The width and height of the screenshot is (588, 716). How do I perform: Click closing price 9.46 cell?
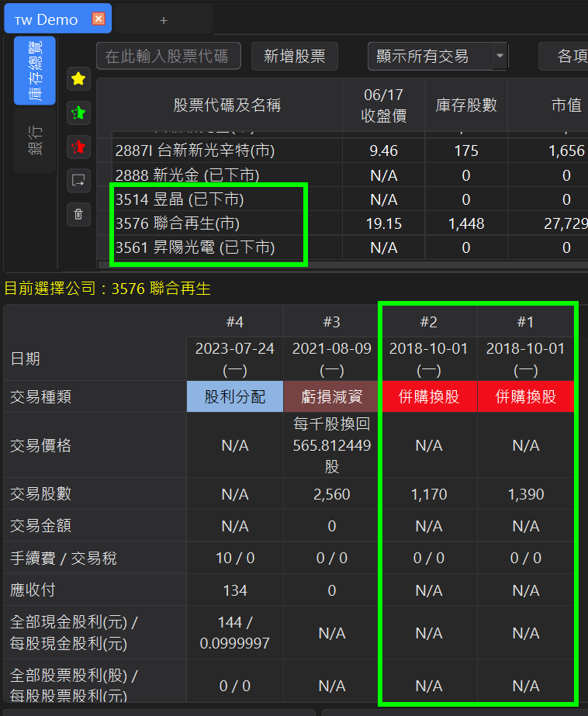coord(383,150)
